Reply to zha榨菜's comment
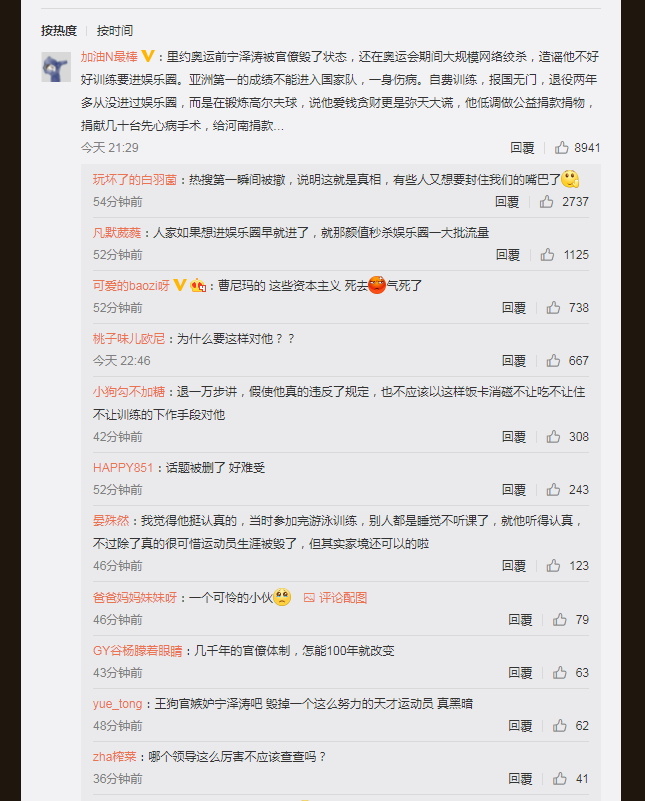Image resolution: width=645 pixels, height=801 pixels. (x=520, y=779)
